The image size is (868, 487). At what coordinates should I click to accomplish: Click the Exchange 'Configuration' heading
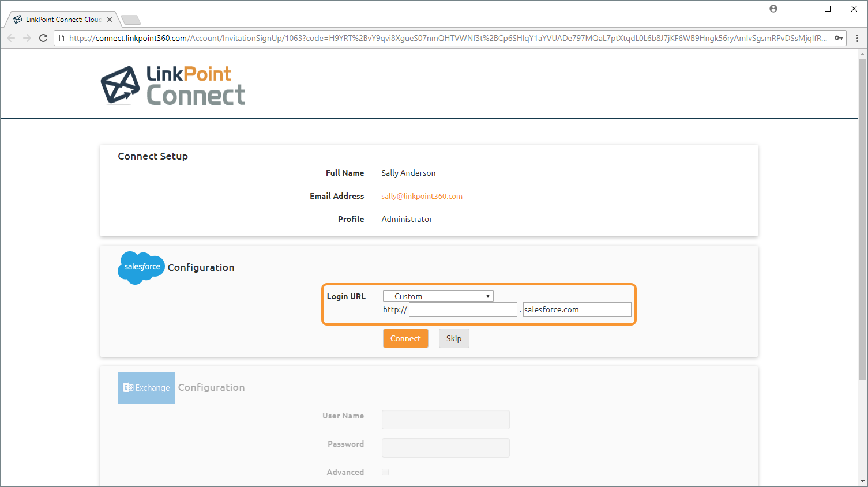tap(211, 387)
